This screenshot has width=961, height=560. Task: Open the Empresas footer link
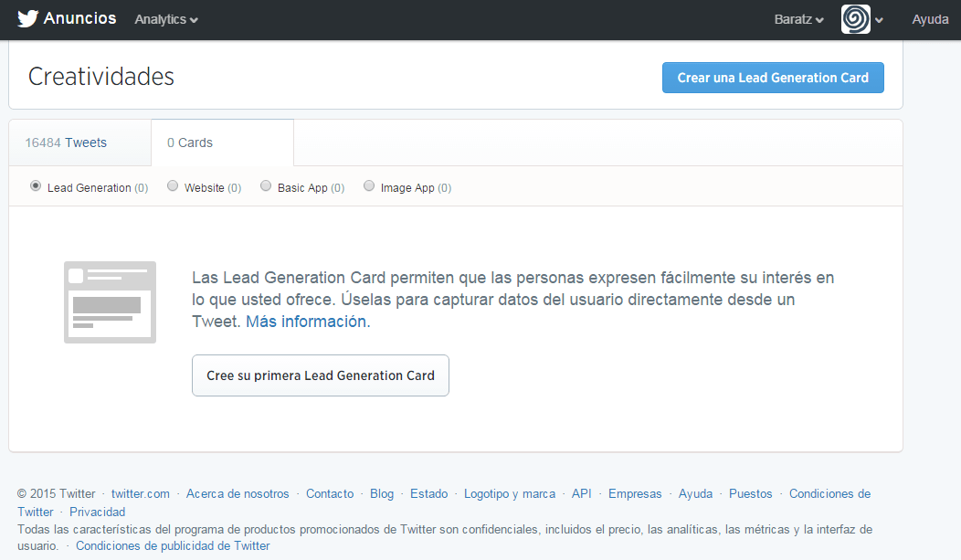coord(635,494)
